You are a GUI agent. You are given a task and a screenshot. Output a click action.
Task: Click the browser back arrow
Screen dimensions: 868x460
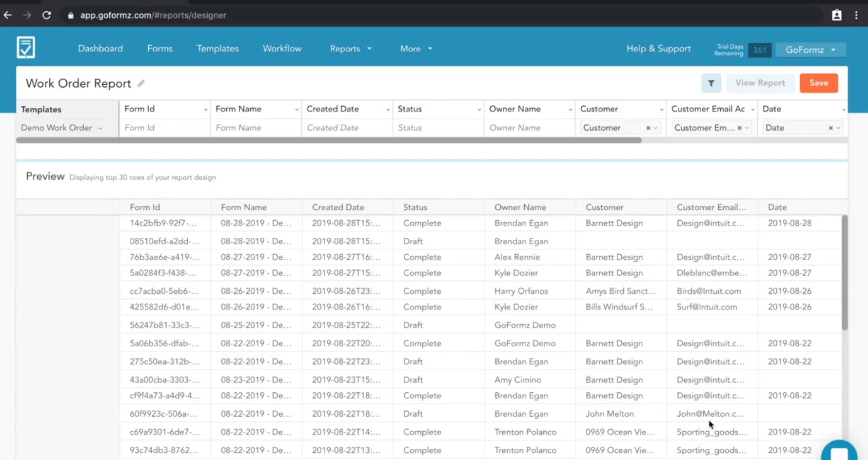click(x=8, y=15)
